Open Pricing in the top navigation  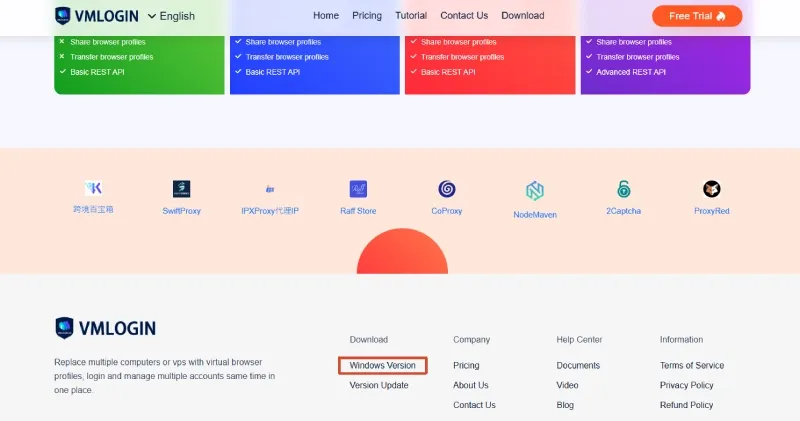click(367, 15)
